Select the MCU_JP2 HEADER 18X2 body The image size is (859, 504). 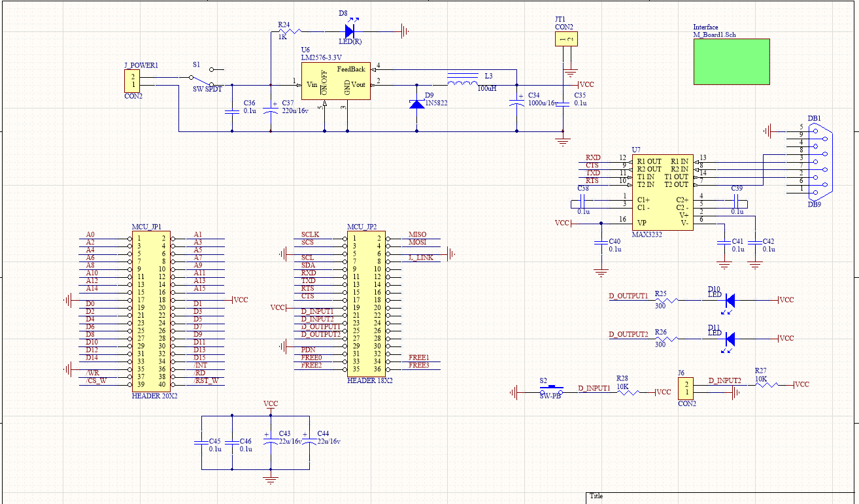pos(366,303)
